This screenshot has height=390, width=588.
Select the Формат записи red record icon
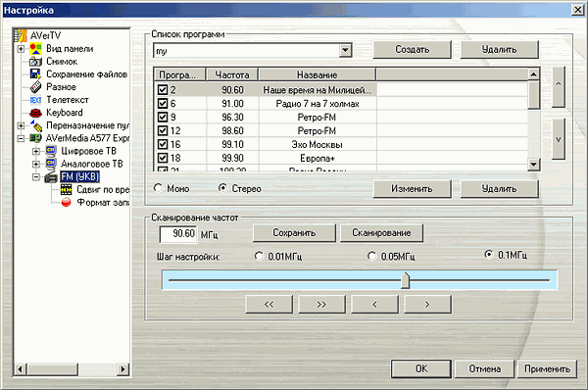click(x=66, y=203)
